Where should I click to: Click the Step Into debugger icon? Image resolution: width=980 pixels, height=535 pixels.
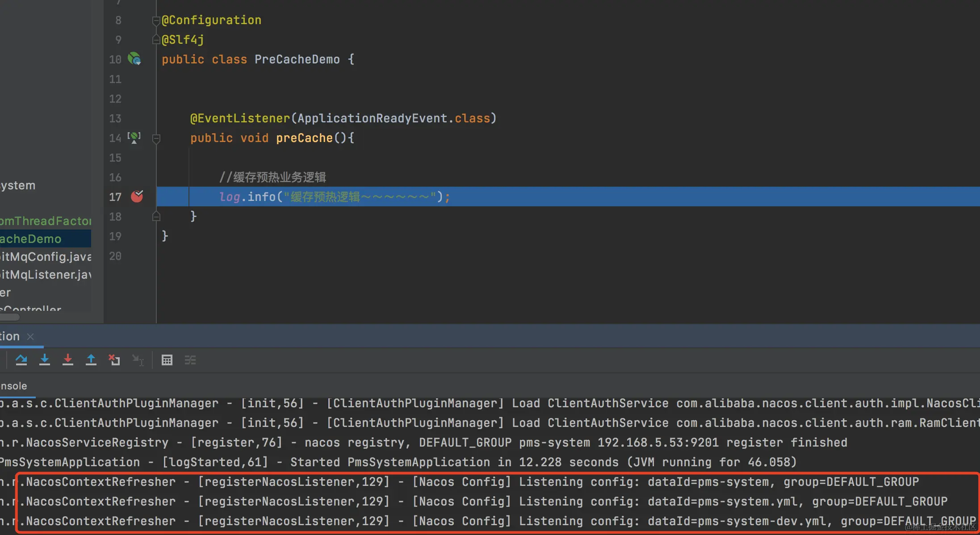coord(45,359)
